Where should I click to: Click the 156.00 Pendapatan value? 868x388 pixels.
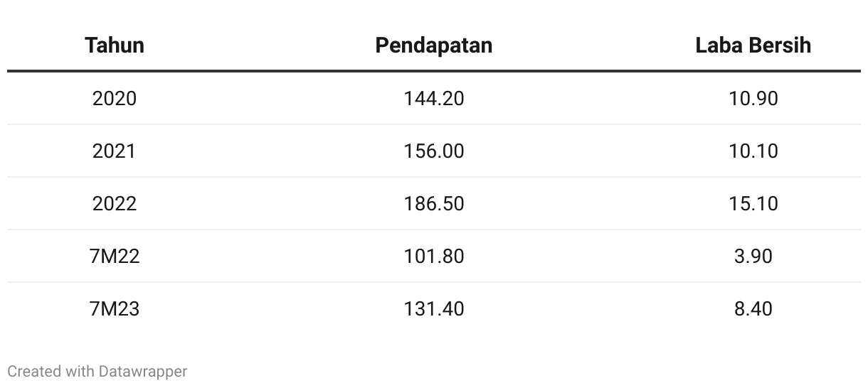coord(433,151)
